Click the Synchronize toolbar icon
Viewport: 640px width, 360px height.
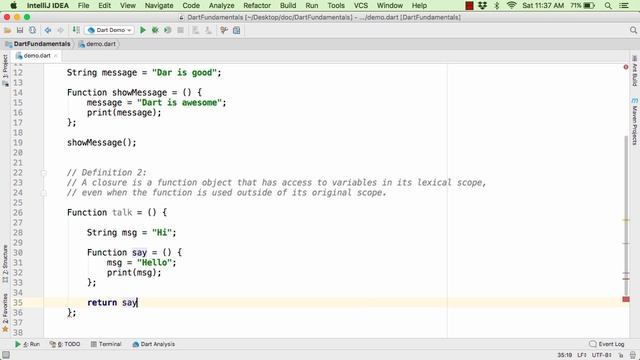pos(32,30)
